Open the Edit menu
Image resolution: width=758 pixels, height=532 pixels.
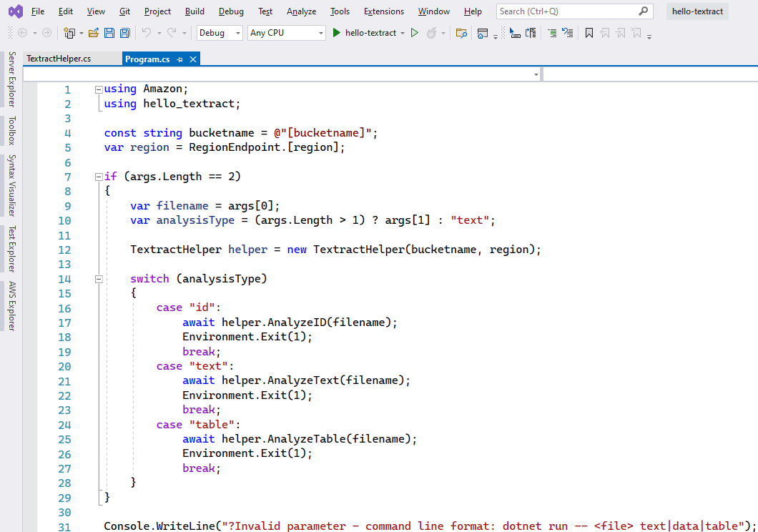coord(65,11)
